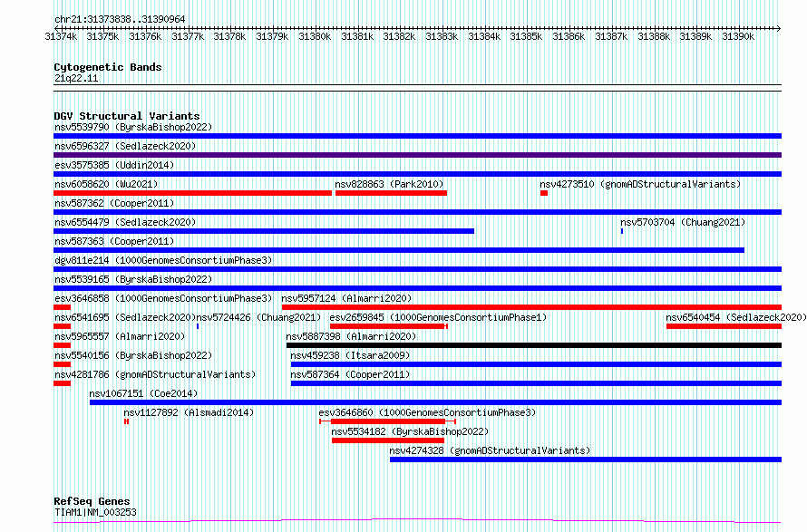This screenshot has width=807, height=532.
Task: Click the blue nsv1067151 Coe2014 bar
Action: click(435, 402)
